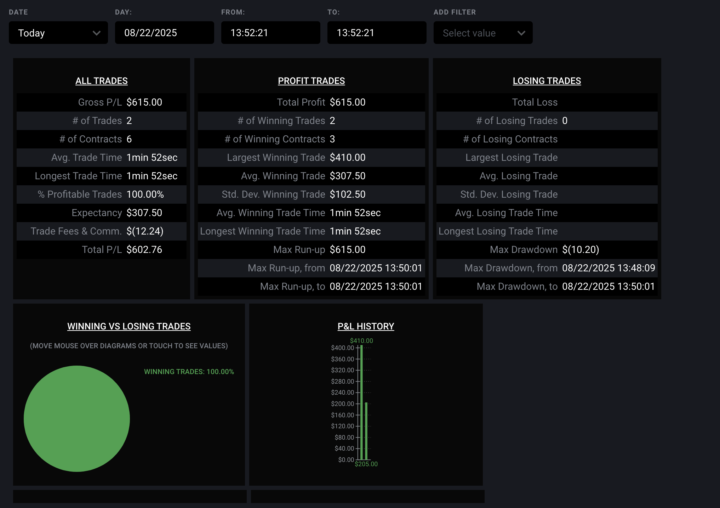Click the green winning trades pie chart
The width and height of the screenshot is (720, 508).
click(x=77, y=418)
